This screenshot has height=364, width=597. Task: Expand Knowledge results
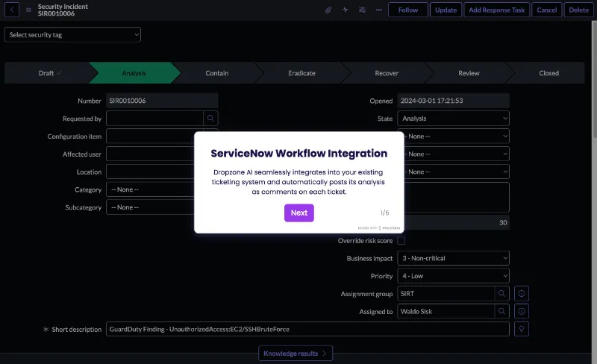pos(296,354)
